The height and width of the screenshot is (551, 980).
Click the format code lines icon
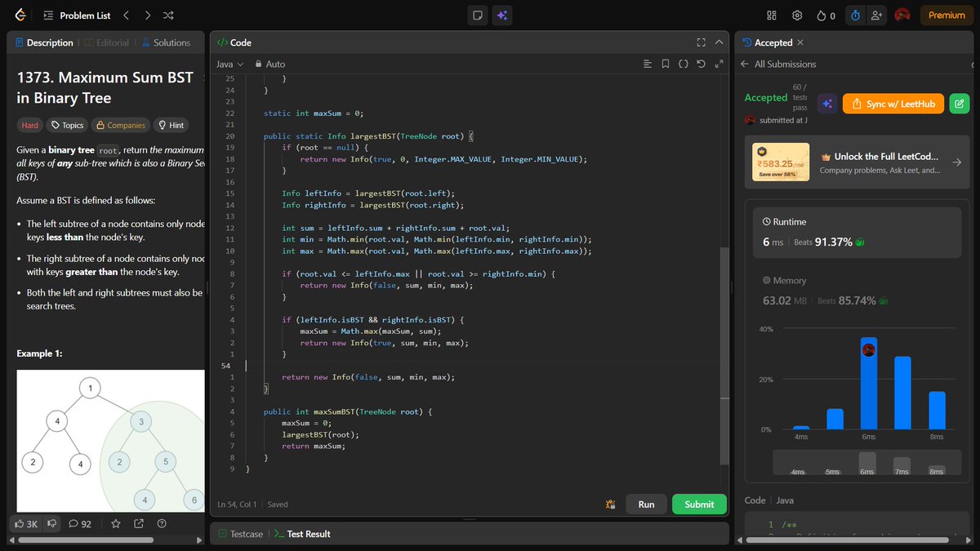pyautogui.click(x=648, y=64)
